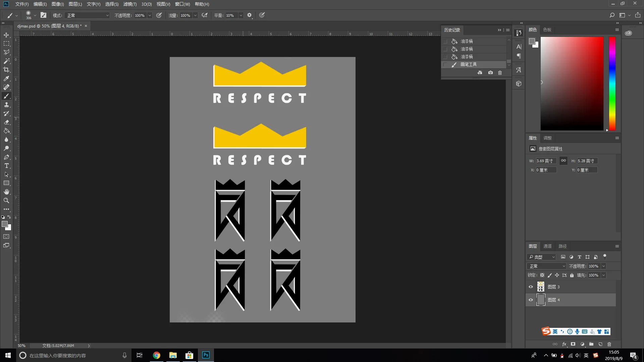This screenshot has width=644, height=362.
Task: Open the 图像(I) menu
Action: (58, 4)
